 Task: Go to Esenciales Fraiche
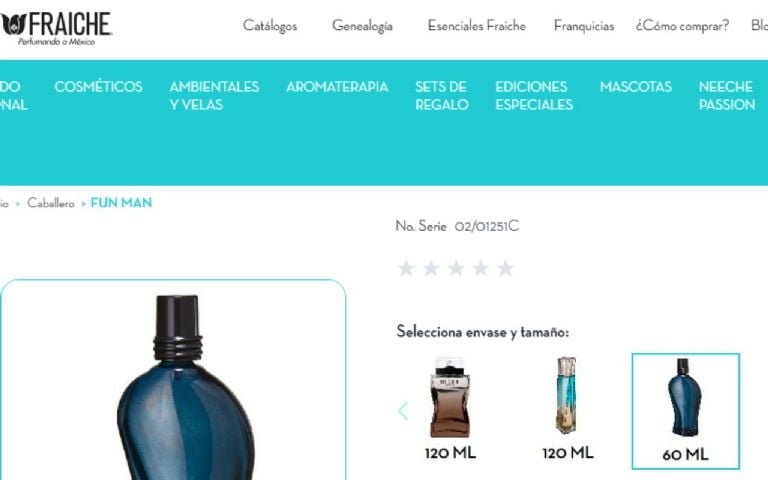coord(477,25)
